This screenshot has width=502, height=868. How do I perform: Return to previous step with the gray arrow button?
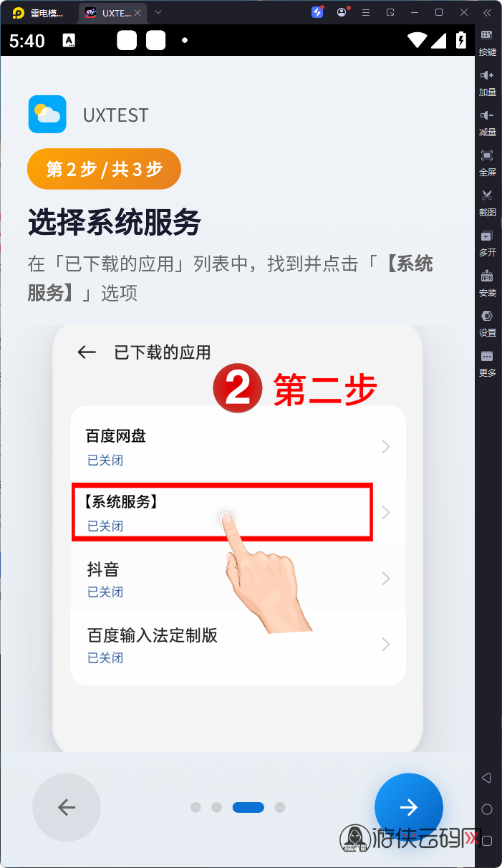(67, 807)
